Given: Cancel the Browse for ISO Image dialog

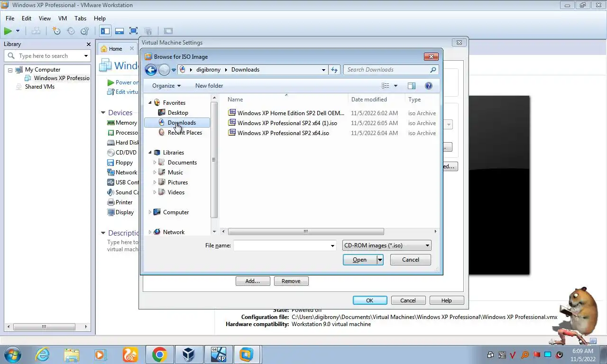Looking at the screenshot, I should coord(411,260).
